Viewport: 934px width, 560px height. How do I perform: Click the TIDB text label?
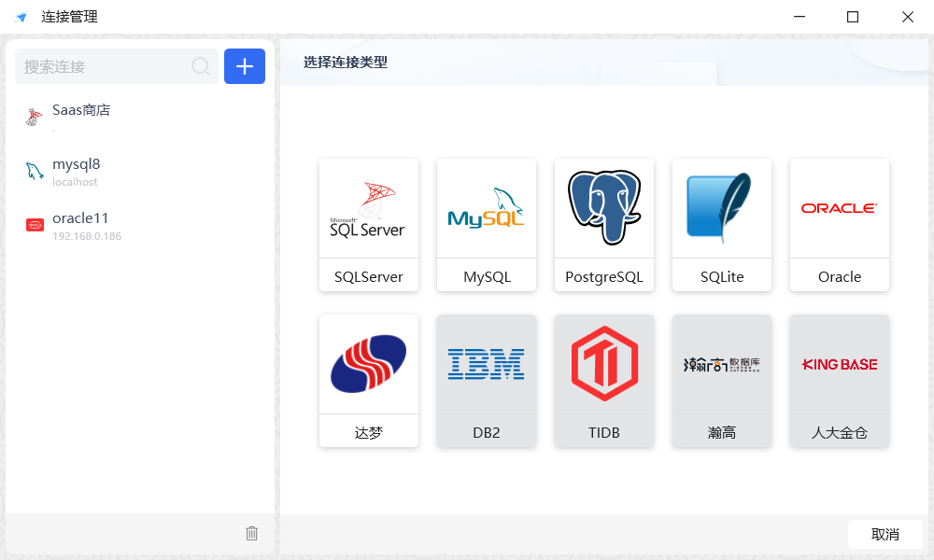[604, 433]
